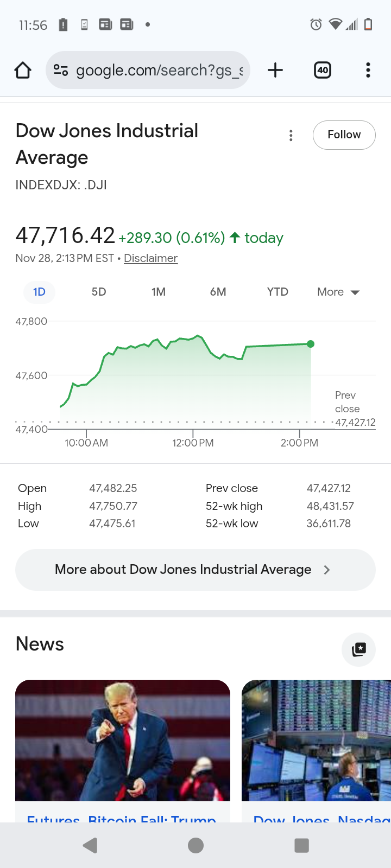Open the tab switcher showing 40 tabs
The width and height of the screenshot is (391, 868).
(x=323, y=70)
